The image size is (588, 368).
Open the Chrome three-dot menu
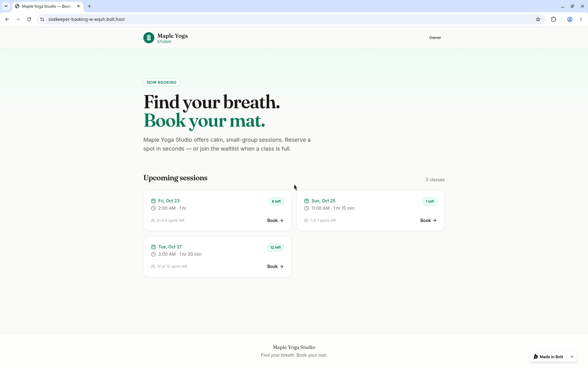[x=581, y=19]
